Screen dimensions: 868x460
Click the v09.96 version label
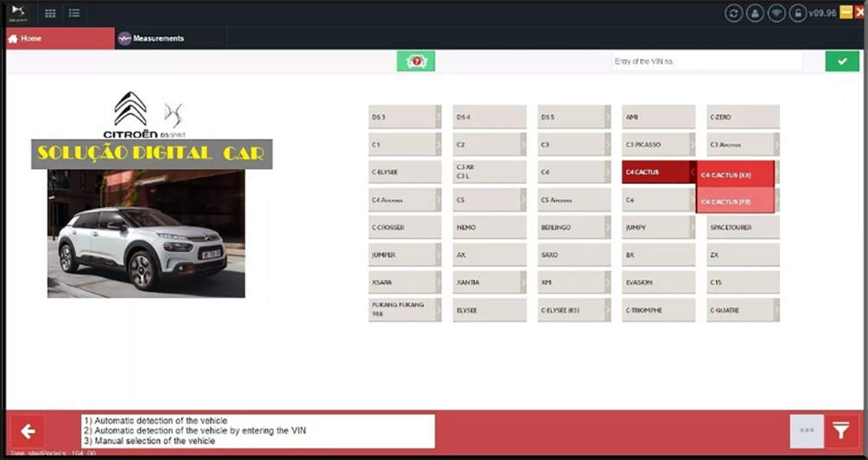tap(822, 13)
